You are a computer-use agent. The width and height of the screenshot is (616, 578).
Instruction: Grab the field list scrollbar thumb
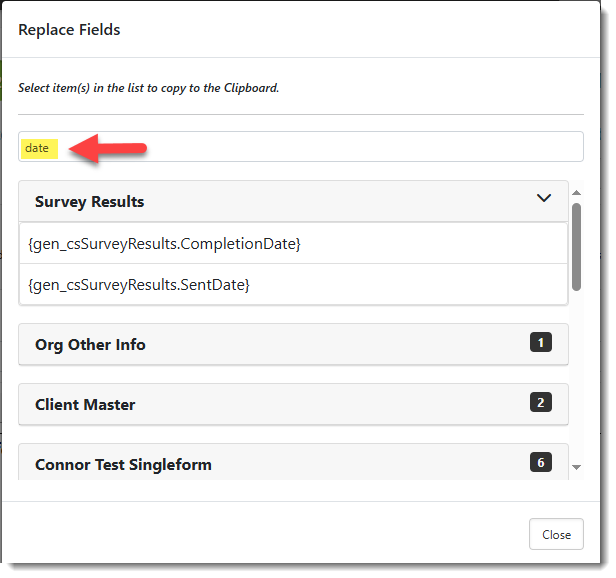[x=577, y=245]
